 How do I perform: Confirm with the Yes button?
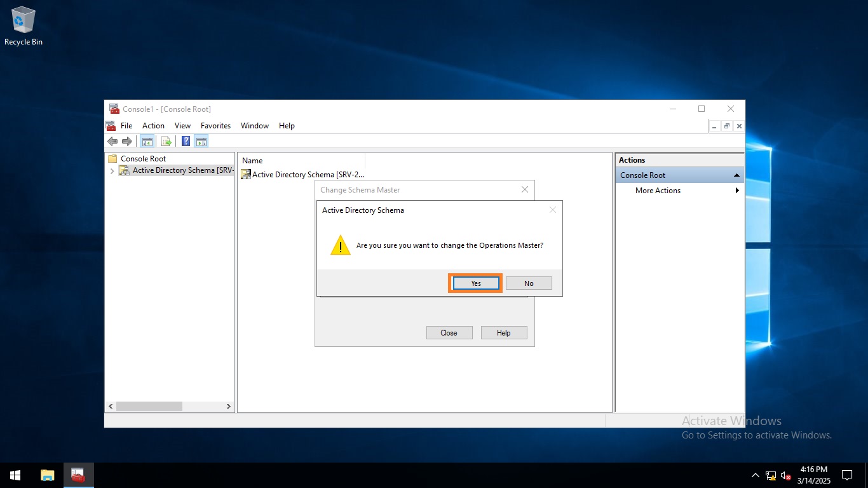(476, 283)
